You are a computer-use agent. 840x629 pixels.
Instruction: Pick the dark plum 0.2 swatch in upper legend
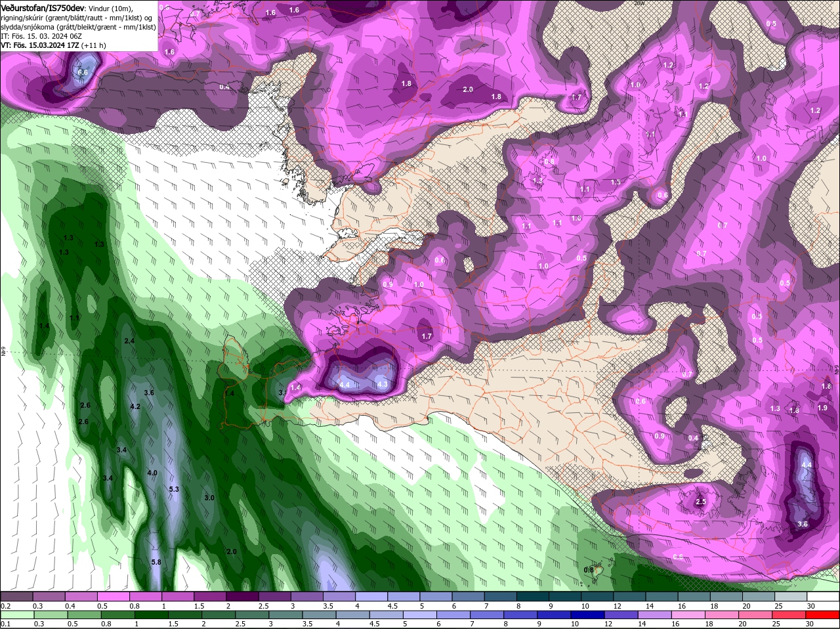[x=16, y=596]
